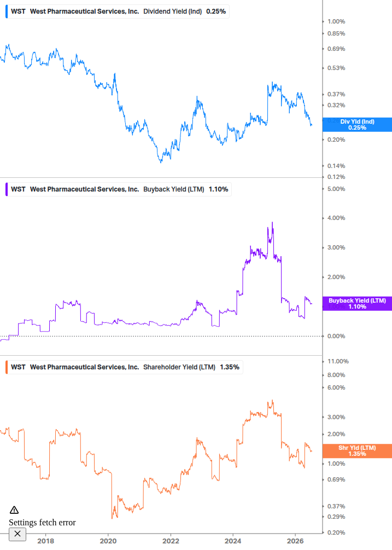392x550 pixels.
Task: Click the warning triangle icon
Action: (x=14, y=510)
